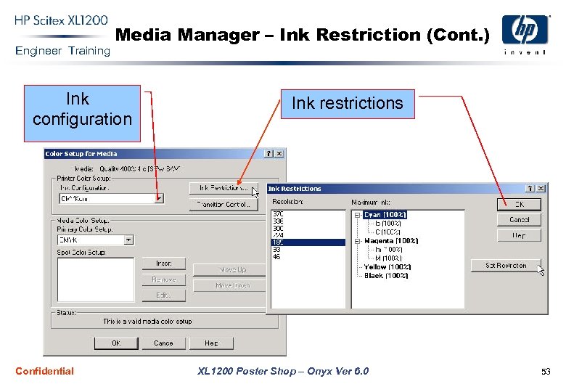The height and width of the screenshot is (392, 566).
Task: Select lc (100%) under Cyan
Action: click(388, 224)
